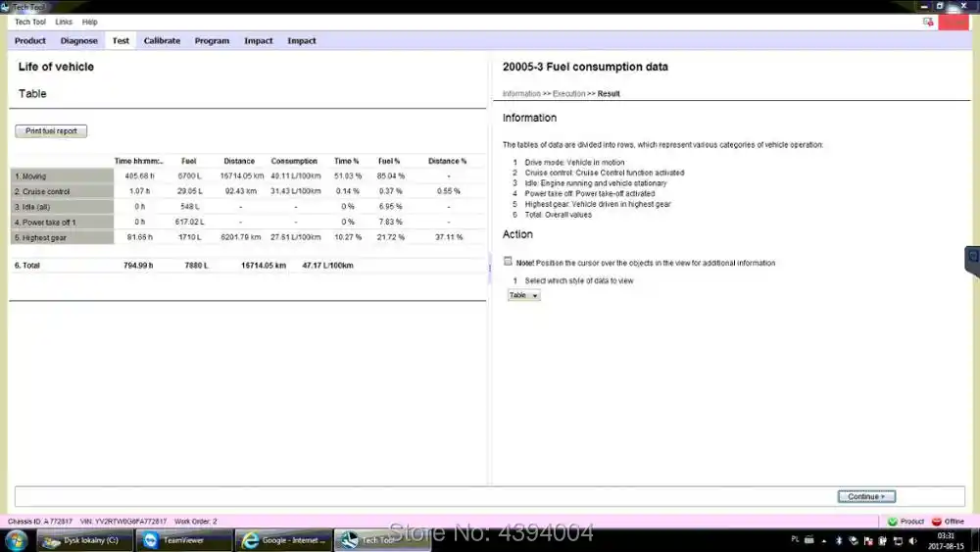Toggle the Note checkbox under Action
This screenshot has height=552, width=980.
point(508,262)
